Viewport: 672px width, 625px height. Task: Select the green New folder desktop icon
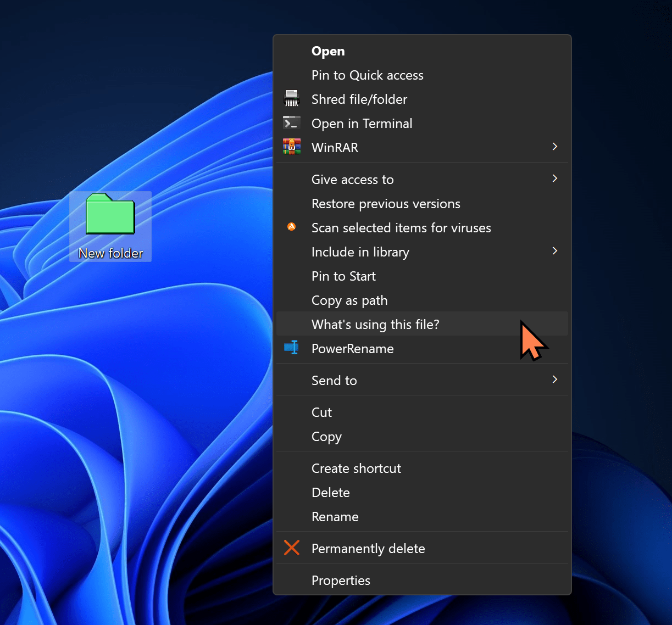(x=110, y=215)
